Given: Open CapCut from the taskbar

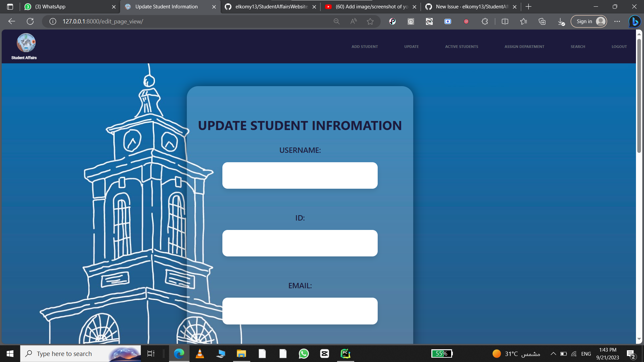Looking at the screenshot, I should click(x=324, y=354).
